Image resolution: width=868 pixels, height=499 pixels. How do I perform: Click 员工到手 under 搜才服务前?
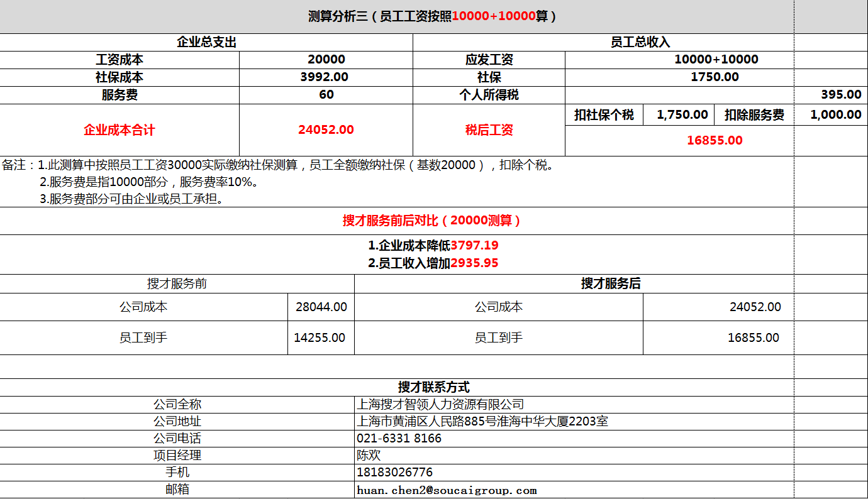(x=143, y=338)
